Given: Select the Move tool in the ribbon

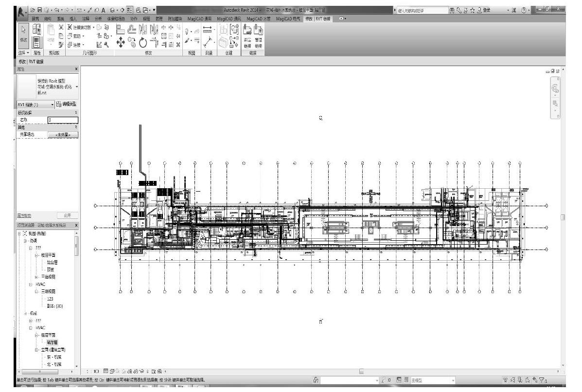Looking at the screenshot, I should 120,43.
